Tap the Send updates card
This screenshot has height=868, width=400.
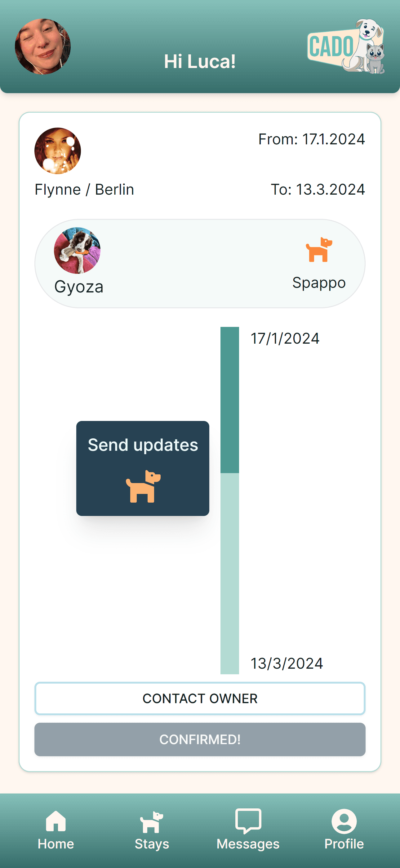(143, 468)
